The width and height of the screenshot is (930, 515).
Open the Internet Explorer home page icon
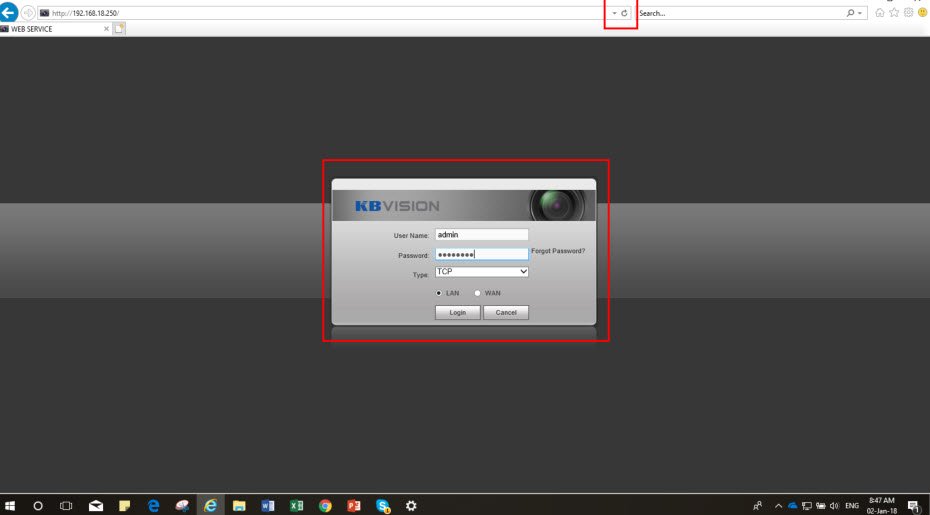click(x=879, y=13)
